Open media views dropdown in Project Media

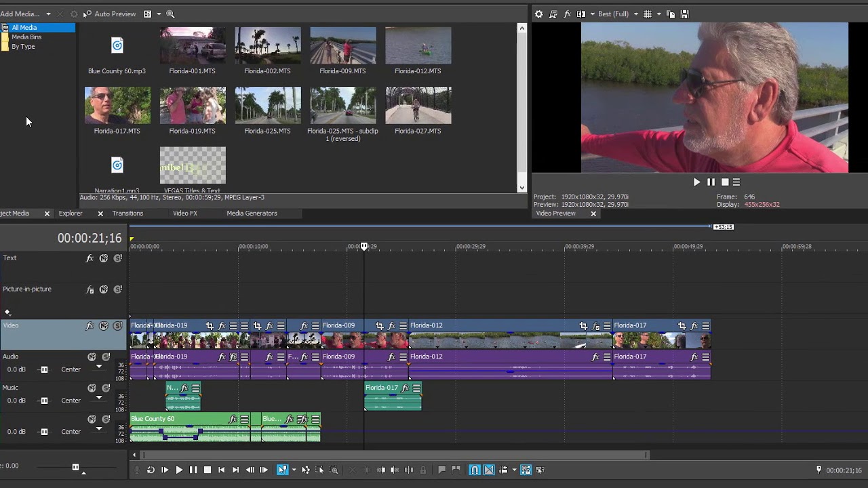coord(159,14)
